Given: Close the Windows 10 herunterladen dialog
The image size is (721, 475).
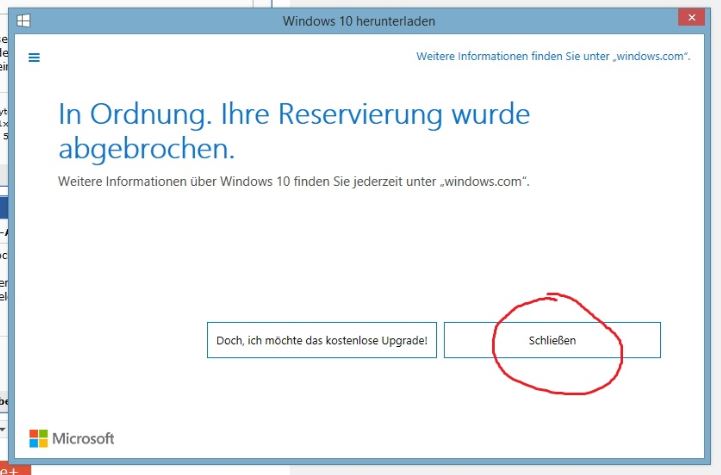Looking at the screenshot, I should click(x=691, y=17).
